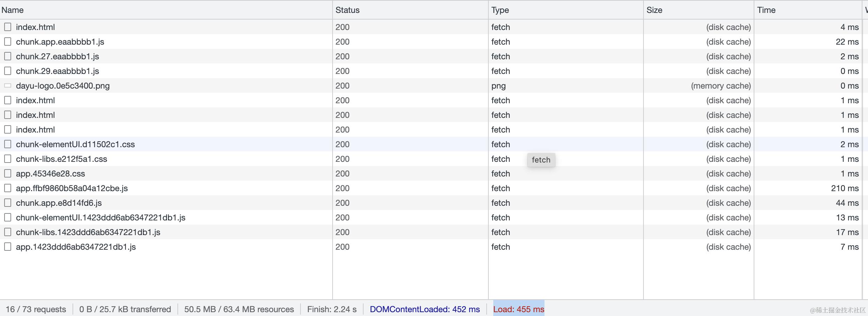Sort requests by the Name column header
The height and width of the screenshot is (316, 868).
click(x=166, y=10)
